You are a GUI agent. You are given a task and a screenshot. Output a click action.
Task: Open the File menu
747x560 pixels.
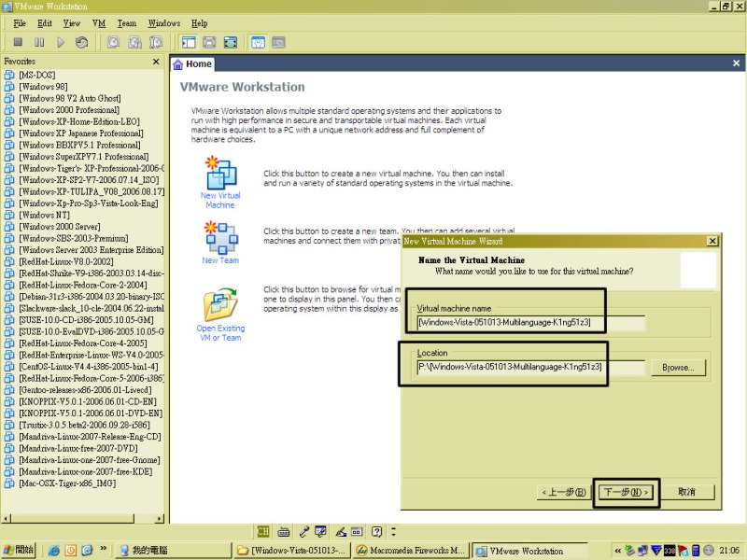20,23
